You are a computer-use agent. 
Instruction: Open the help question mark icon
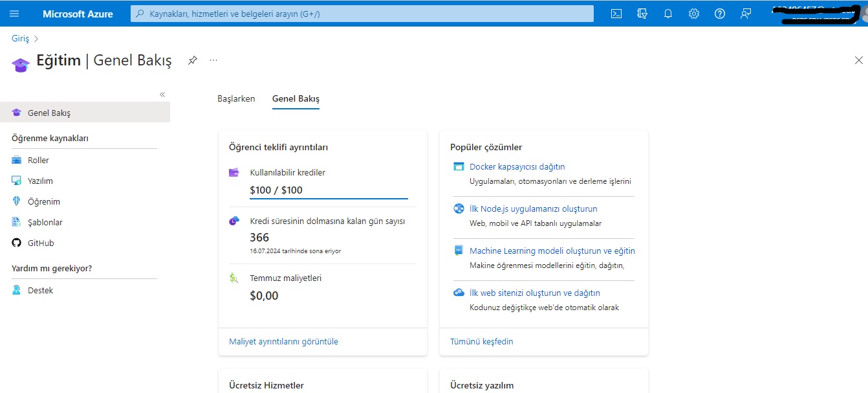click(x=720, y=14)
